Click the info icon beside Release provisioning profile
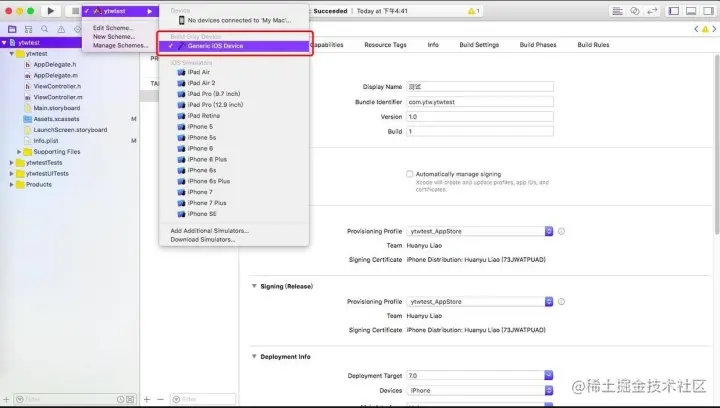 (x=561, y=302)
